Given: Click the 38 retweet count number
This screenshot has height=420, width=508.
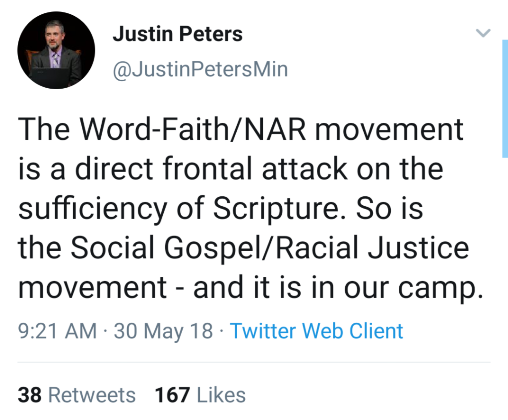Looking at the screenshot, I should coord(30,395).
